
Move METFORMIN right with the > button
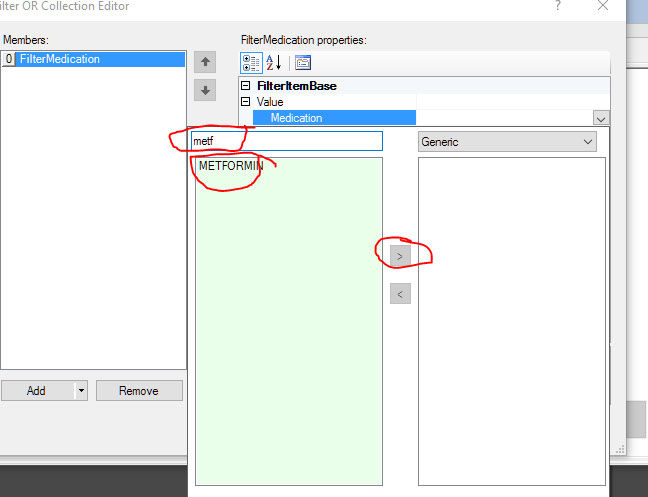coord(400,256)
